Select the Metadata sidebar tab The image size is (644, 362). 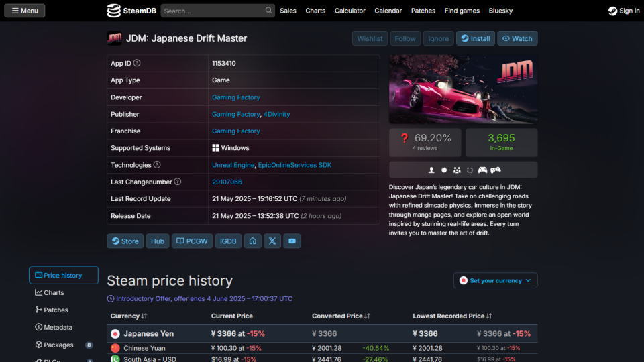64,328
